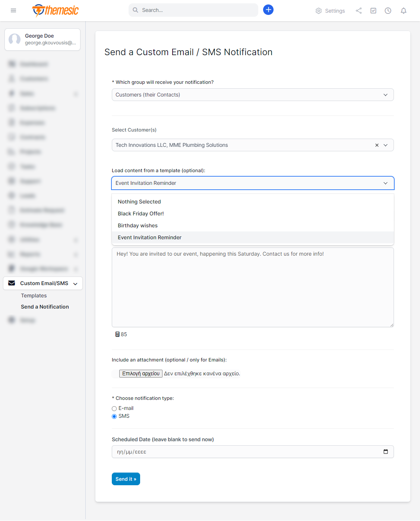Open the timesheet clock icon
Image resolution: width=420 pixels, height=521 pixels.
pyautogui.click(x=388, y=11)
